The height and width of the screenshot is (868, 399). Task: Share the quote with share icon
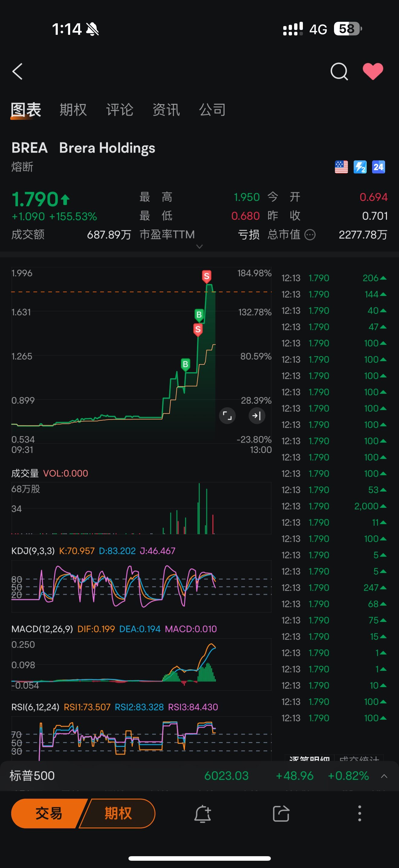point(281,814)
